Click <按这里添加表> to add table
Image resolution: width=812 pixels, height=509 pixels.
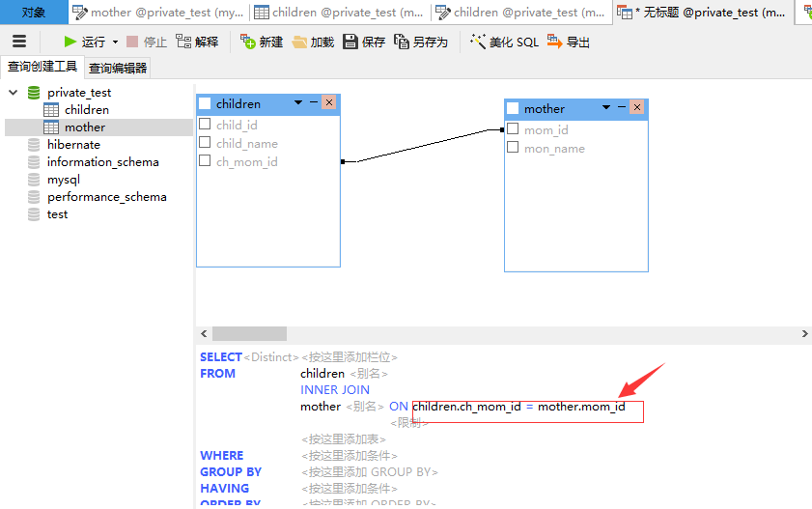tap(344, 439)
